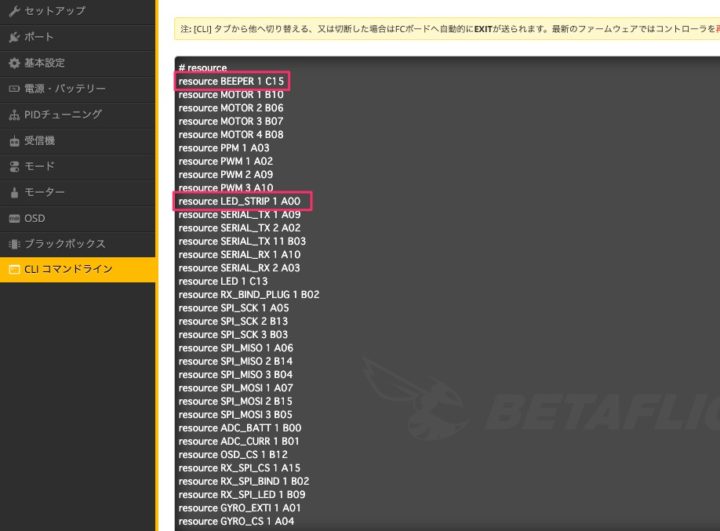Click the highlighted resource LED_STRIP 1 A00 line
The height and width of the screenshot is (531, 720).
[240, 201]
